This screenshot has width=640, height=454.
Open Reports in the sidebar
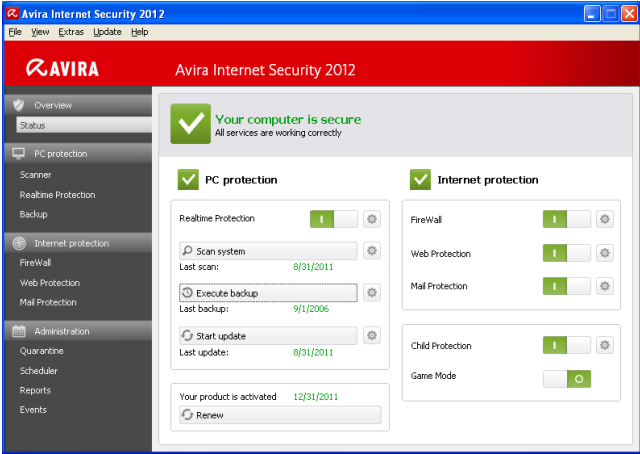coord(35,390)
